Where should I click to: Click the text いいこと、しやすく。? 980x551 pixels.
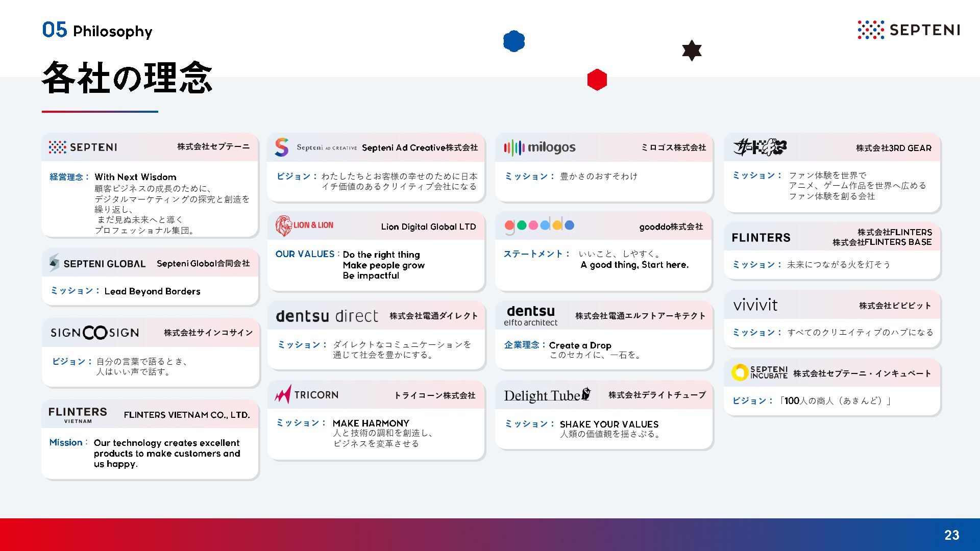tap(620, 254)
